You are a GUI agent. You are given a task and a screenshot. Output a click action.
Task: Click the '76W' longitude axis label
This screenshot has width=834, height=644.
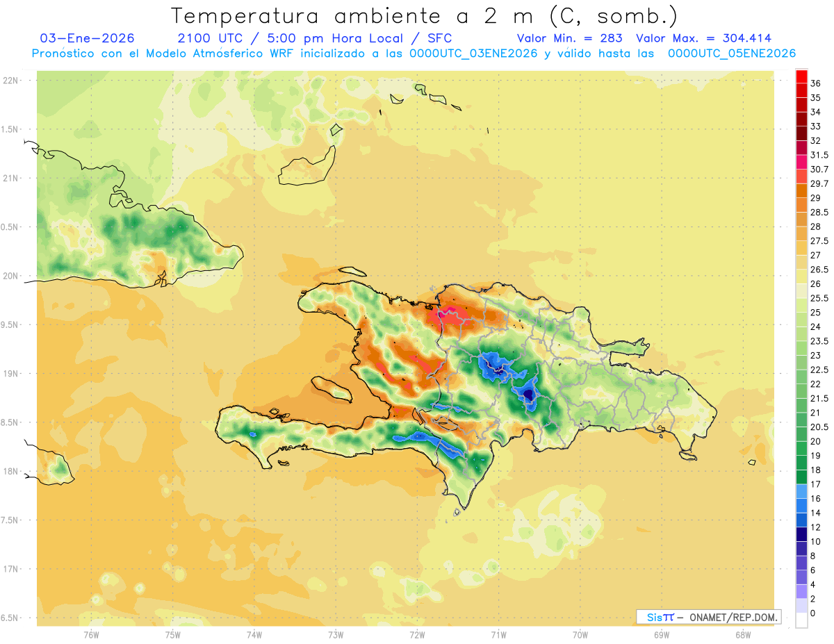(91, 634)
